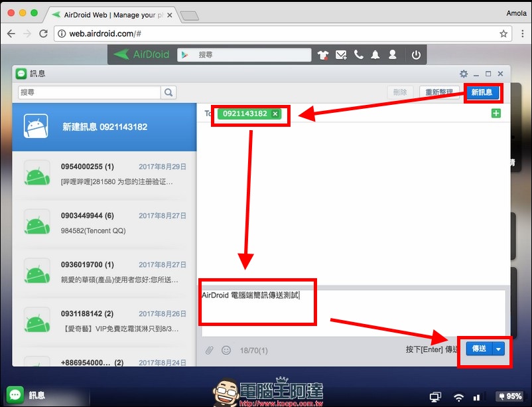Open the AirDroid theme shirt icon
Viewport: 532px width, 407px height.
(323, 54)
